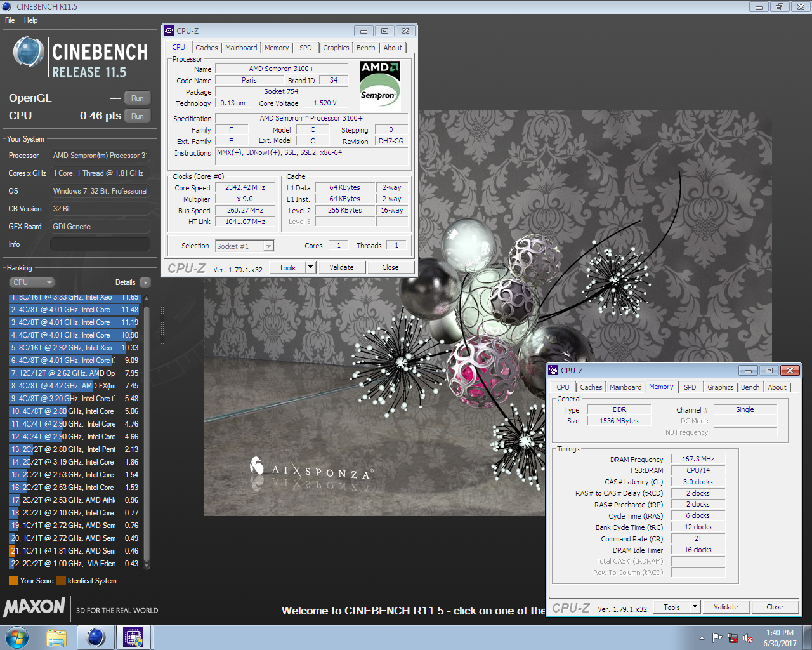812x650 pixels.
Task: Click the Cinebench sphere logo icon
Action: (29, 52)
